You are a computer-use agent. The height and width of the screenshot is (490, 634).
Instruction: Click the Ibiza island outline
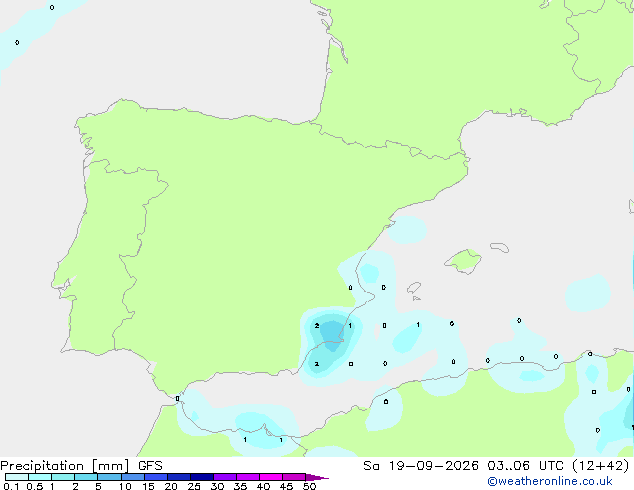[x=414, y=287]
